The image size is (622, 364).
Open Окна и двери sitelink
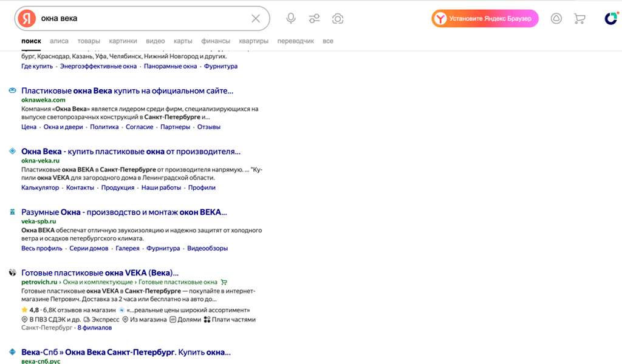pyautogui.click(x=63, y=127)
